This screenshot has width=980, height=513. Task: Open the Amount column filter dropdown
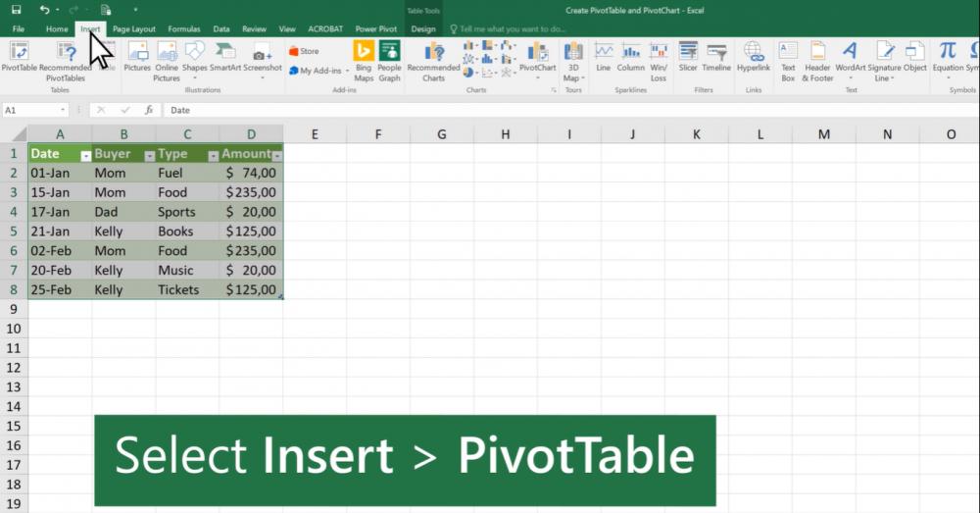[x=277, y=156]
